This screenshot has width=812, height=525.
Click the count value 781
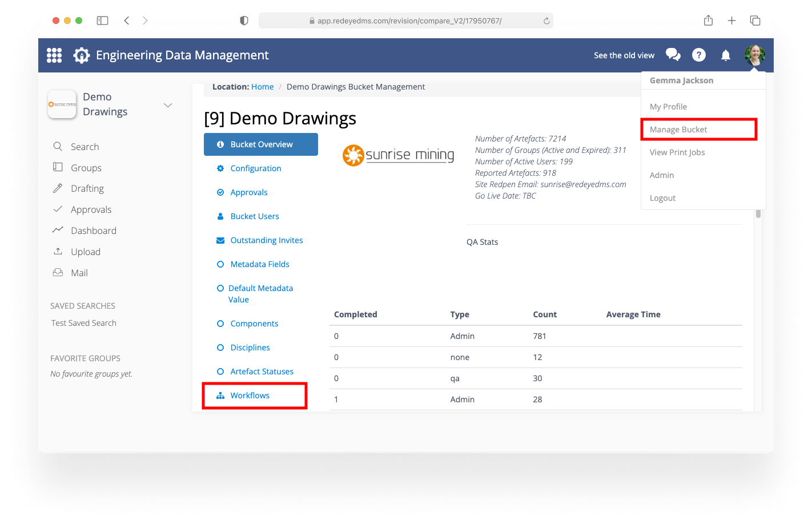click(540, 336)
